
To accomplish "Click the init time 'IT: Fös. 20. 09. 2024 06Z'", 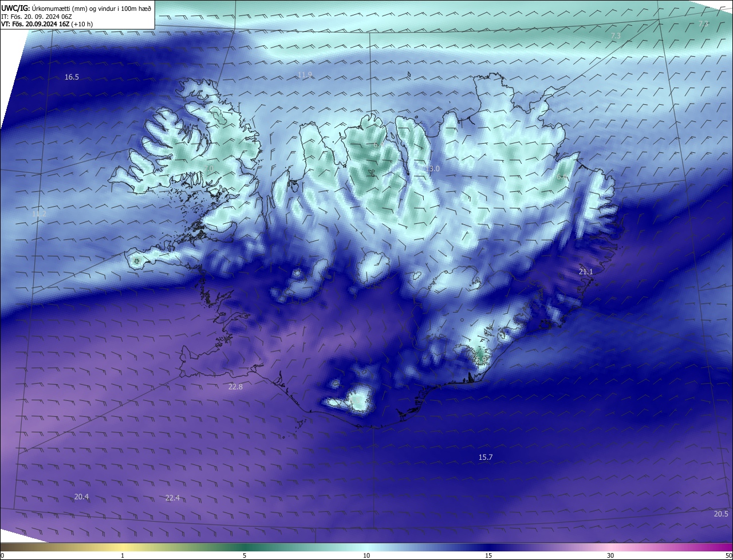I will pyautogui.click(x=38, y=17).
